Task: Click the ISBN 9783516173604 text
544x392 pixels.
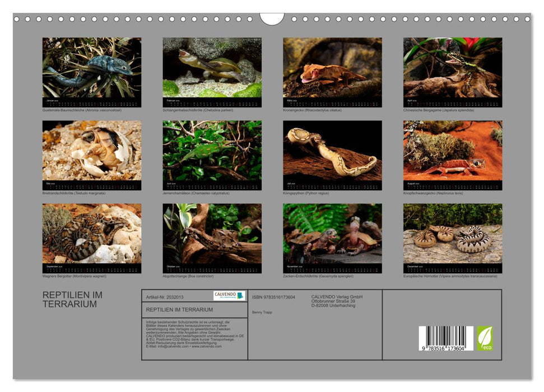Action: [x=273, y=297]
